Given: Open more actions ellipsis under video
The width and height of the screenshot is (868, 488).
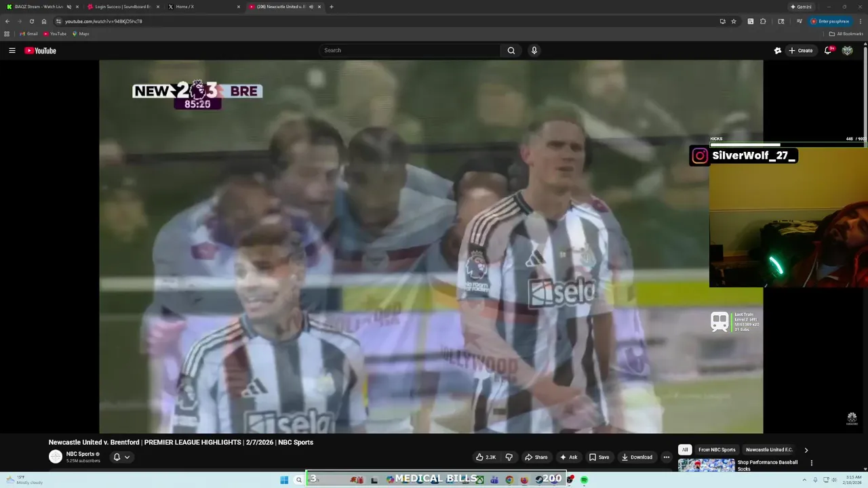Looking at the screenshot, I should [x=666, y=457].
